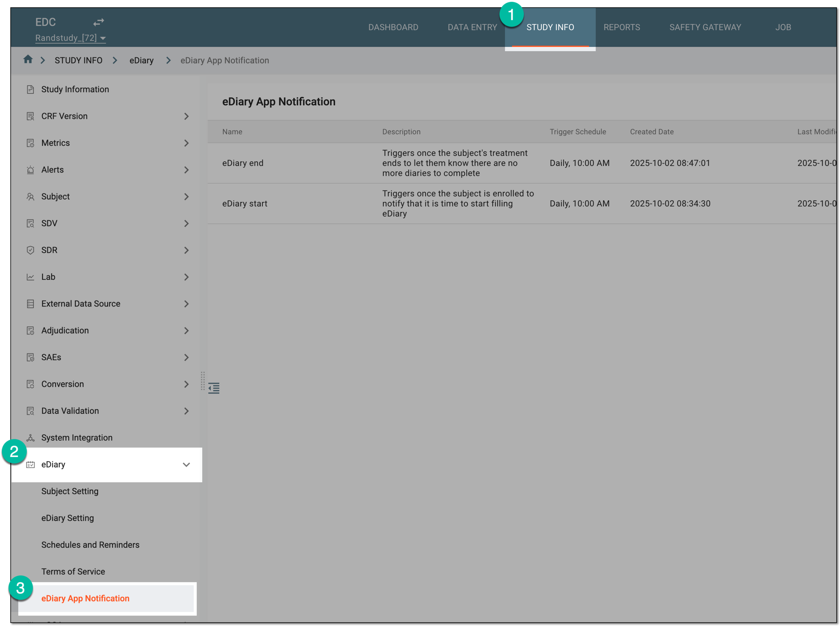This screenshot has height=626, width=840.
Task: Click the Conversion sidebar icon
Action: (x=30, y=384)
